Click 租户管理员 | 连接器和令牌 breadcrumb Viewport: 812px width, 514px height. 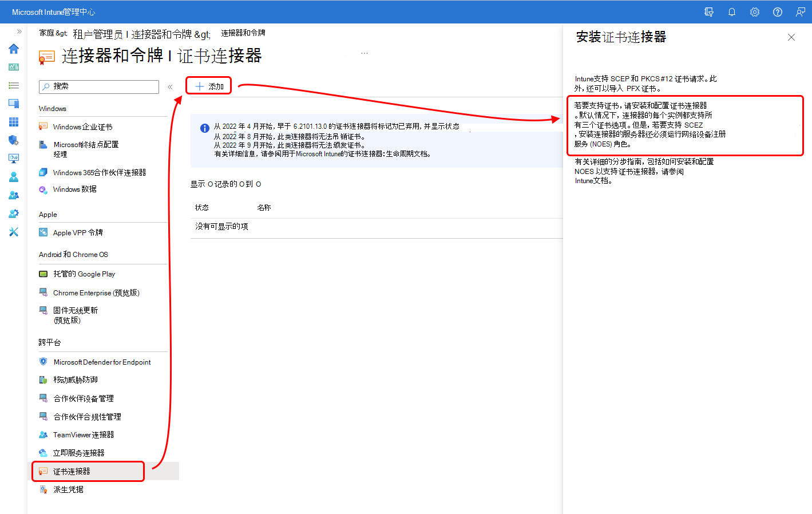132,34
